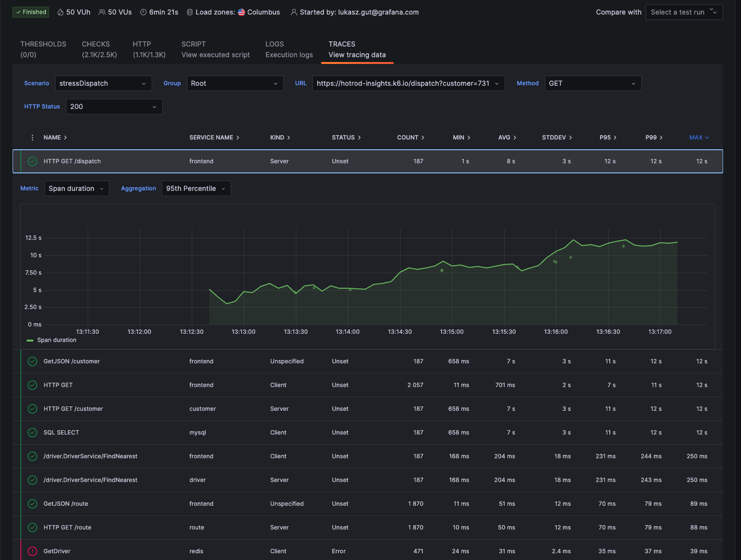This screenshot has height=560, width=741.
Task: Switch to the CHECKS tab
Action: [x=99, y=49]
